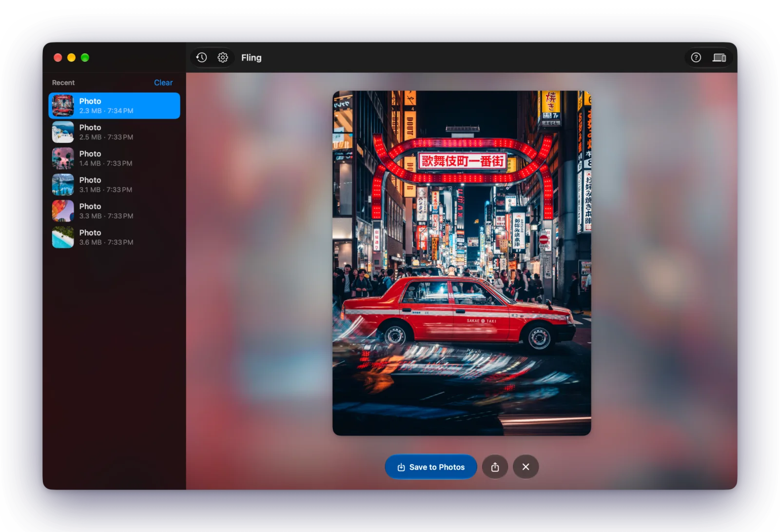Select the 3.1 MB photo entry

point(114,185)
